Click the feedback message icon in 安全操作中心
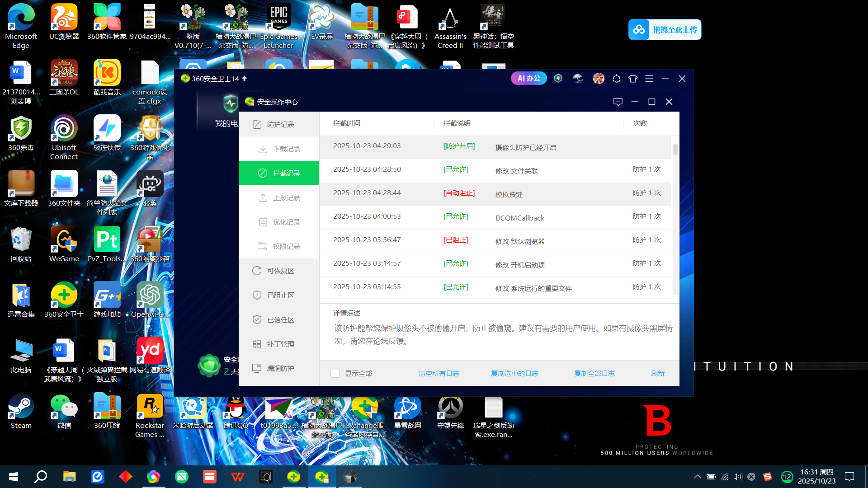This screenshot has height=488, width=868. point(618,102)
